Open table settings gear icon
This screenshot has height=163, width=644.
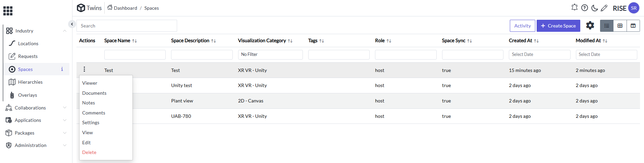(x=590, y=25)
